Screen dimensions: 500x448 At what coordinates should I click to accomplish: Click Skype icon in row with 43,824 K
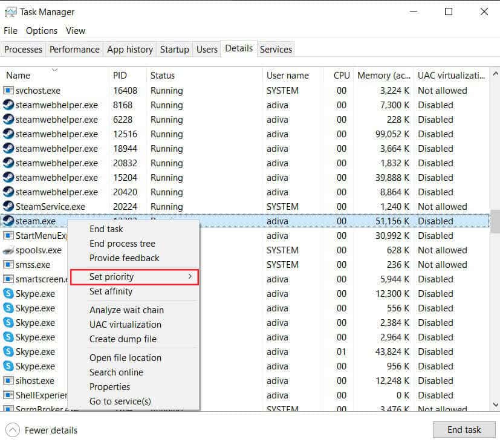point(8,351)
